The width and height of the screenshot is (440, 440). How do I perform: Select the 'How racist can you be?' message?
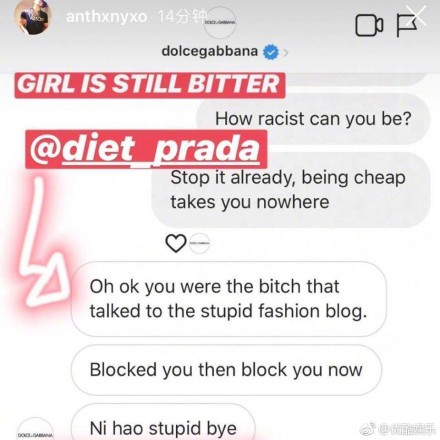pyautogui.click(x=313, y=119)
